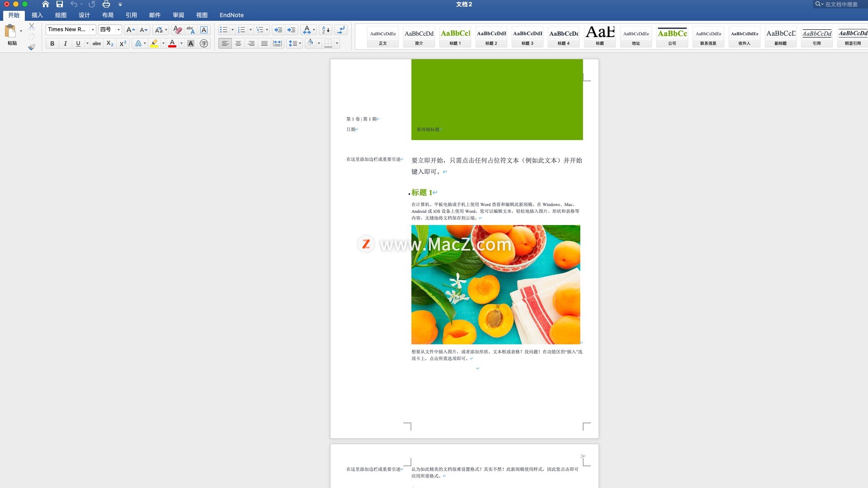The height and width of the screenshot is (488, 868).
Task: Toggle italic formatting
Action: pyautogui.click(x=65, y=43)
